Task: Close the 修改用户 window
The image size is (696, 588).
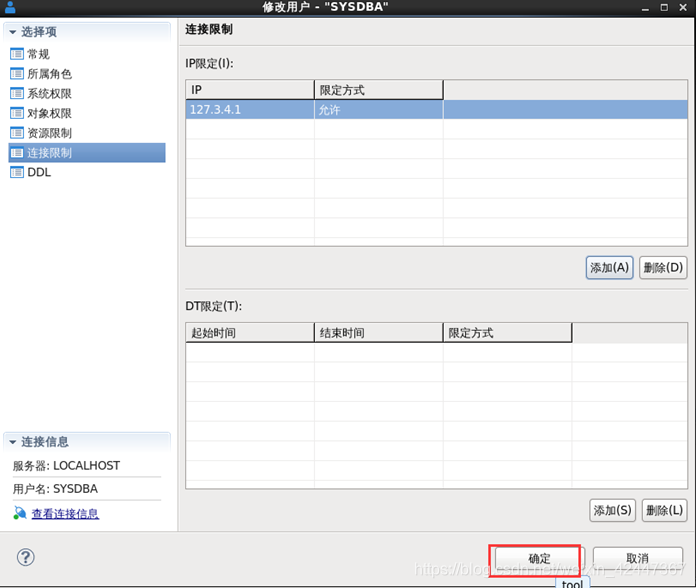Action: click(683, 7)
